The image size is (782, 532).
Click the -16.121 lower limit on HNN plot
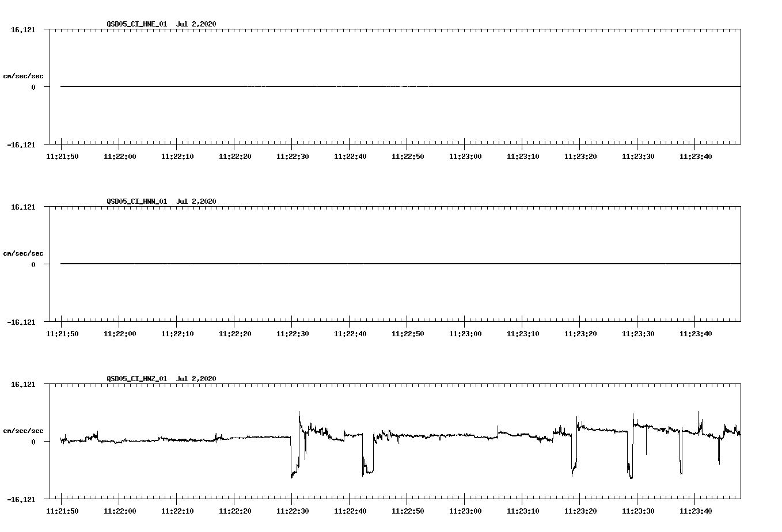[x=21, y=322]
